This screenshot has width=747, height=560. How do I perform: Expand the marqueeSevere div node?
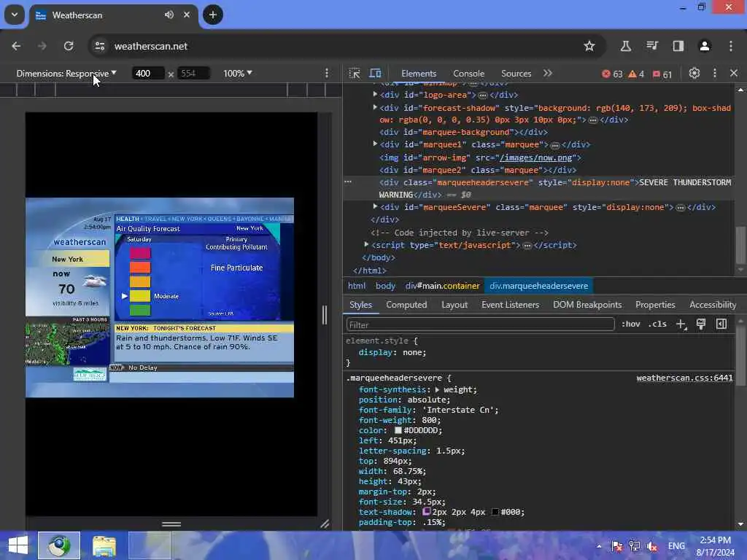(375, 206)
